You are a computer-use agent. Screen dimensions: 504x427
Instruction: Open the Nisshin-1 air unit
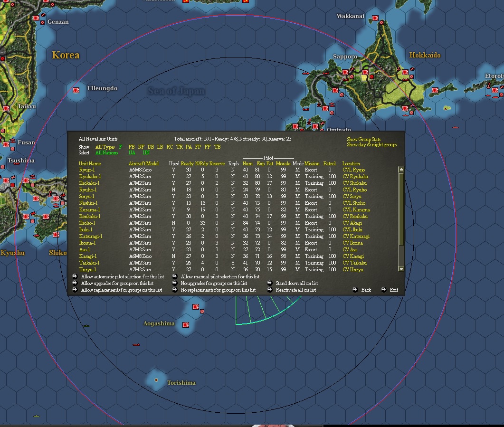click(88, 203)
